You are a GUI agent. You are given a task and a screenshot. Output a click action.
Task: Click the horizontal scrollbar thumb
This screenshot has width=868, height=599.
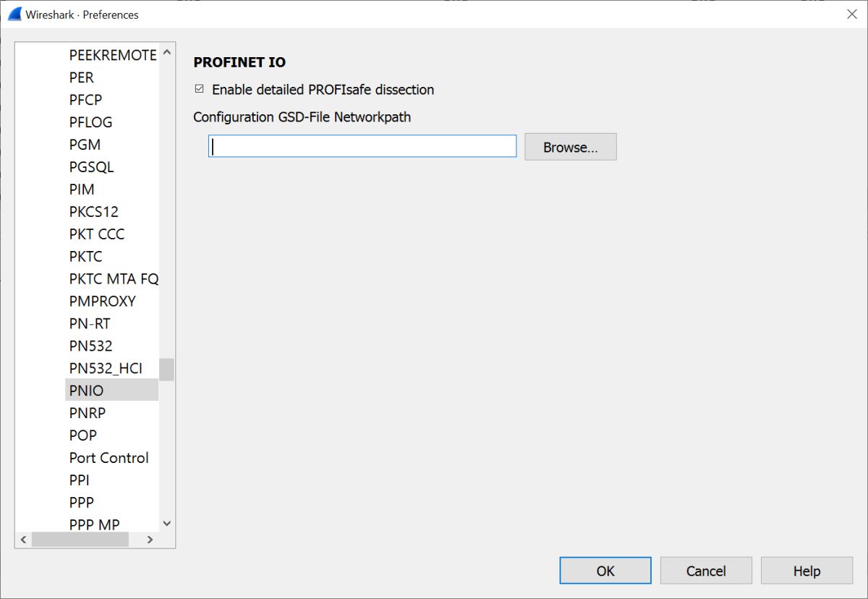[x=80, y=540]
